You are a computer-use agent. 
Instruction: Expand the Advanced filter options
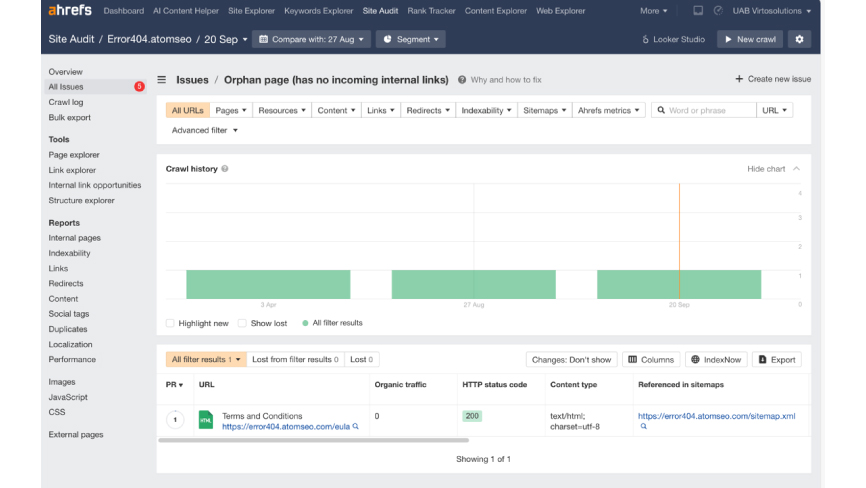[205, 130]
